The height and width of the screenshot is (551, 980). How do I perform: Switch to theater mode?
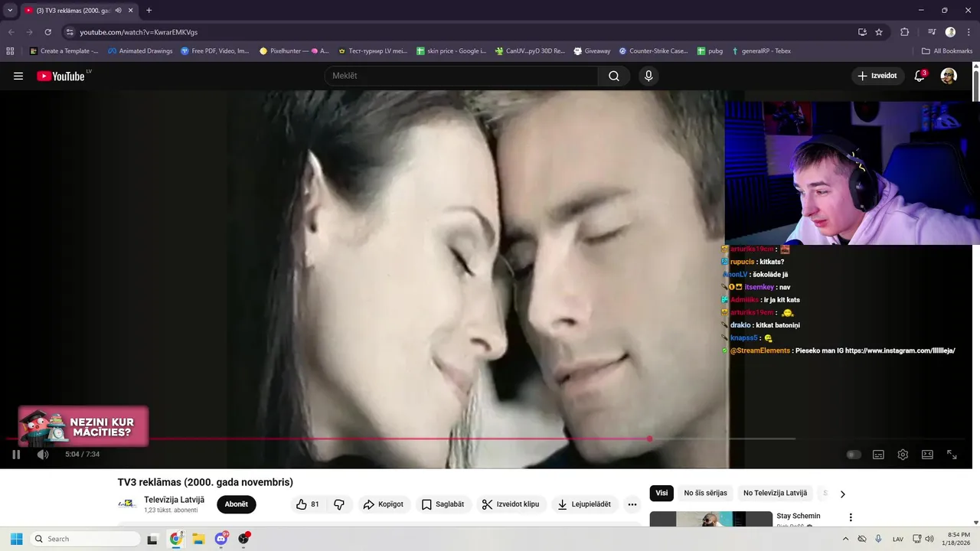(x=927, y=455)
